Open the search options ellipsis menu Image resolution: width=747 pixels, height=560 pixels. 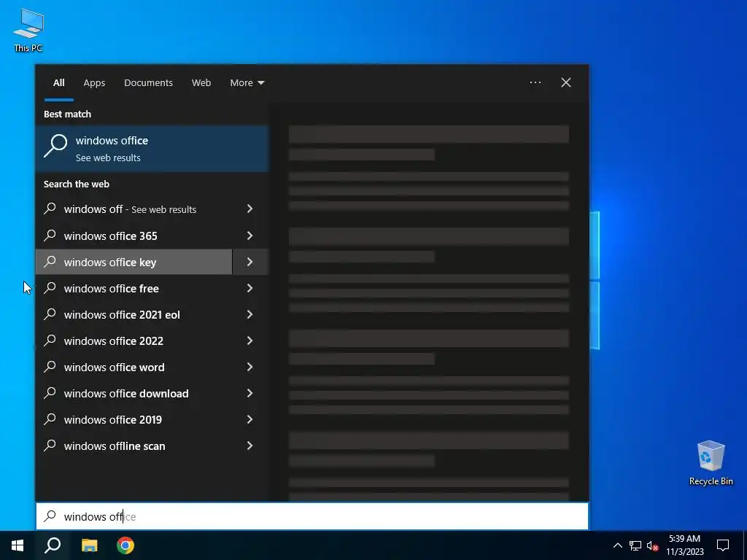(x=535, y=82)
